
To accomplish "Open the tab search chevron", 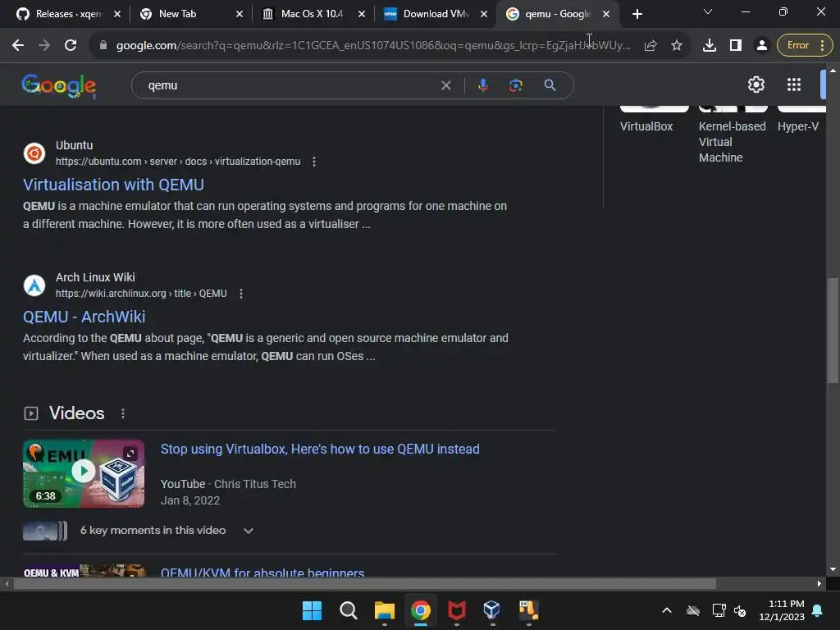I will click(x=708, y=11).
